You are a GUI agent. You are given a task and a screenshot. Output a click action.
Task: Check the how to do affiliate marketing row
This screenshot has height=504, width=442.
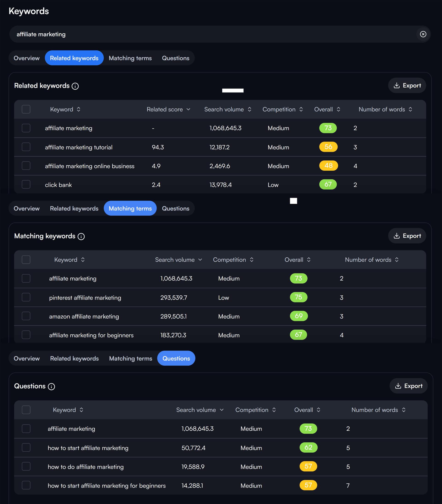pos(26,466)
